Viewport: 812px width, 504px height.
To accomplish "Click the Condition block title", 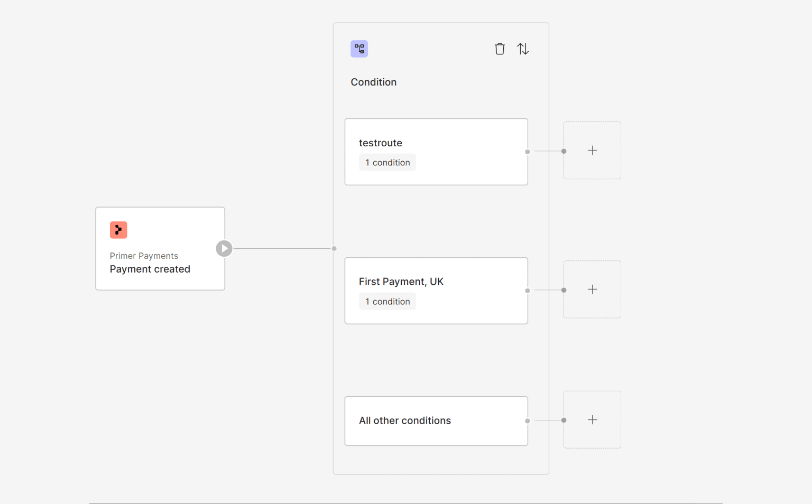I will pos(374,82).
